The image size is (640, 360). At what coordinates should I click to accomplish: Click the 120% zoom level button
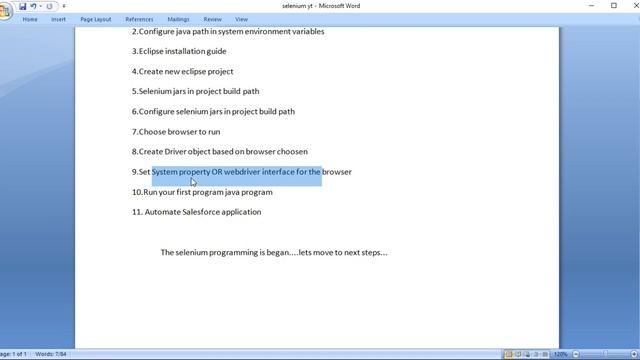(x=560, y=354)
